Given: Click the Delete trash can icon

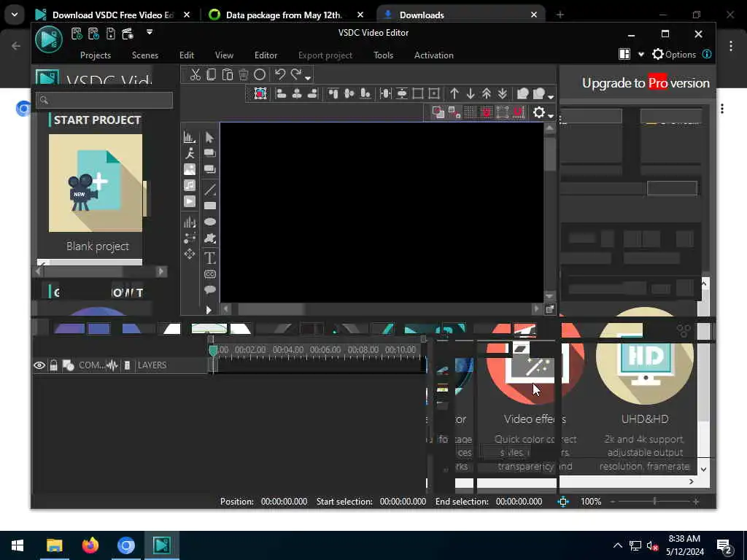Looking at the screenshot, I should click(x=244, y=75).
